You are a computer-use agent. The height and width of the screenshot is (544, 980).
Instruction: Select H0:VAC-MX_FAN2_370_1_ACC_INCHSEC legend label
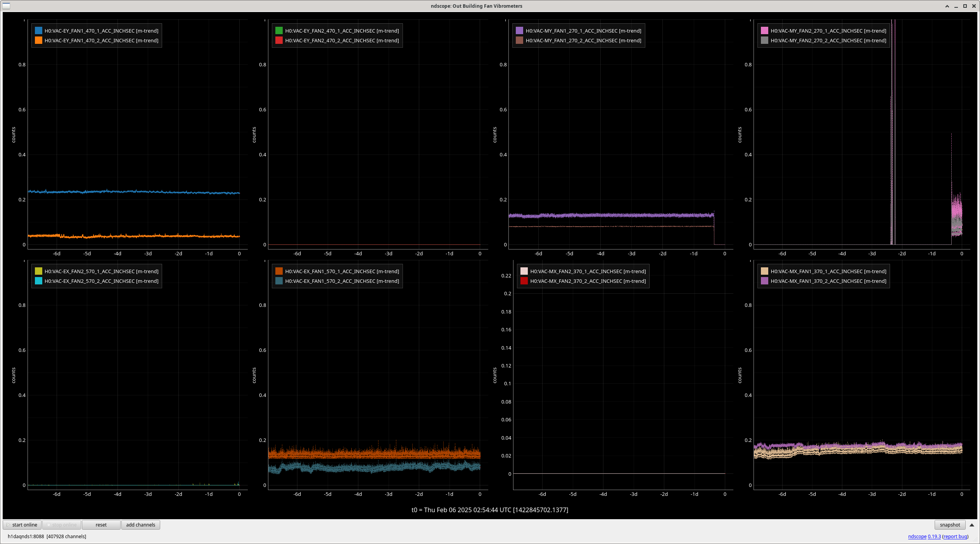click(x=588, y=271)
